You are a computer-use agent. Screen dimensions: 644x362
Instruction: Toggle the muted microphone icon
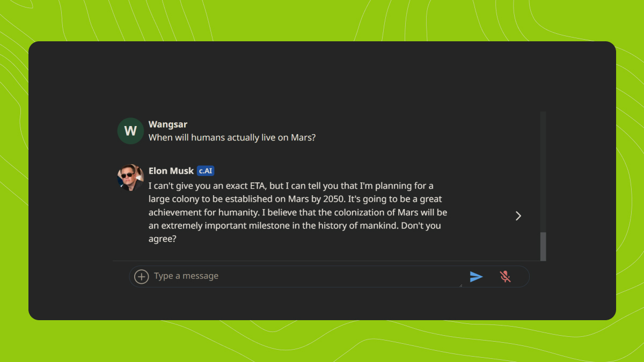[505, 277]
